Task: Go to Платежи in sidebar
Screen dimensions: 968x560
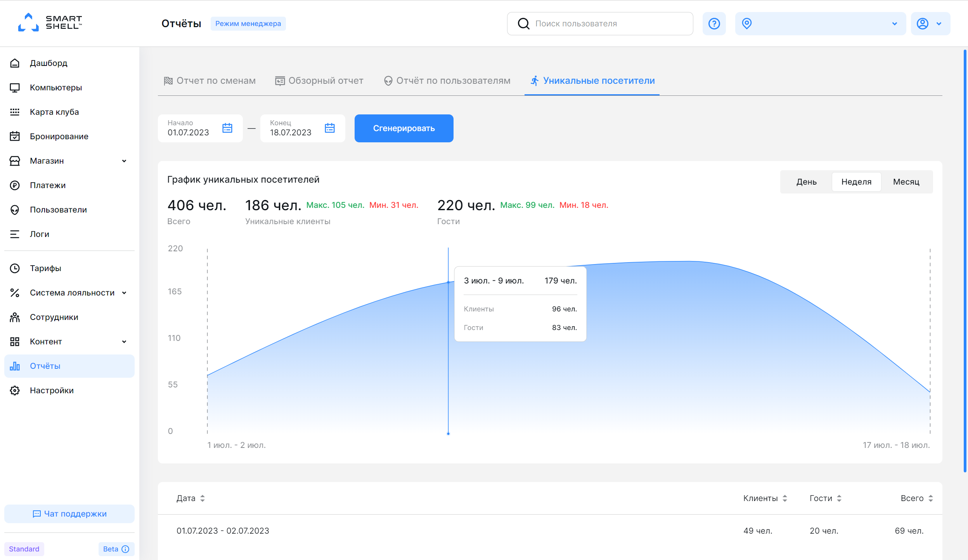Action: pyautogui.click(x=48, y=185)
